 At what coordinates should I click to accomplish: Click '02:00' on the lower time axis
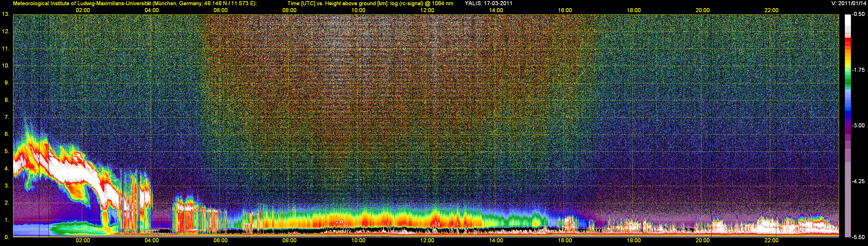[x=83, y=240]
